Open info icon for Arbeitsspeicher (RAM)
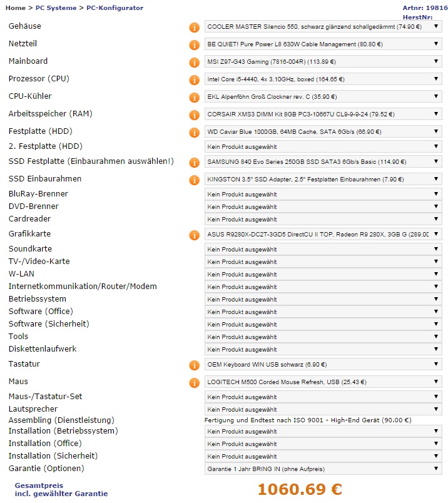The image size is (448, 503). 194,115
